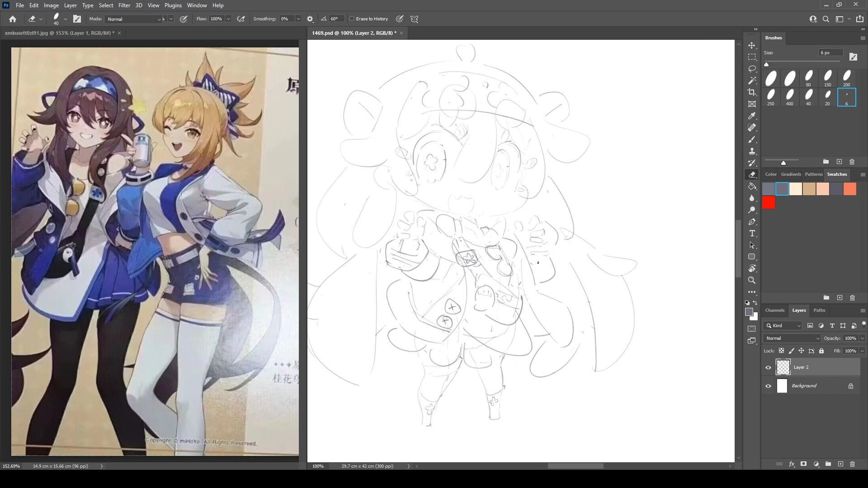The width and height of the screenshot is (868, 488).
Task: Select the Magic Wand tool
Action: [x=752, y=81]
